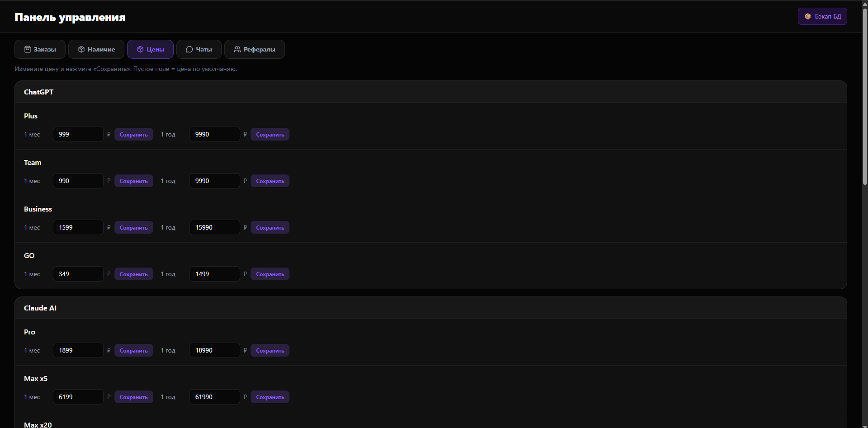
Task: Click the speech bubble icon on Чаты tab
Action: pyautogui.click(x=190, y=49)
